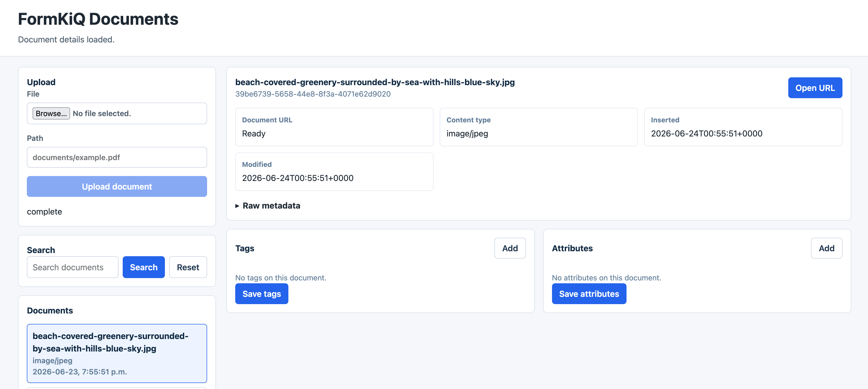The height and width of the screenshot is (389, 868).
Task: Click the Upload section heading
Action: coord(41,82)
